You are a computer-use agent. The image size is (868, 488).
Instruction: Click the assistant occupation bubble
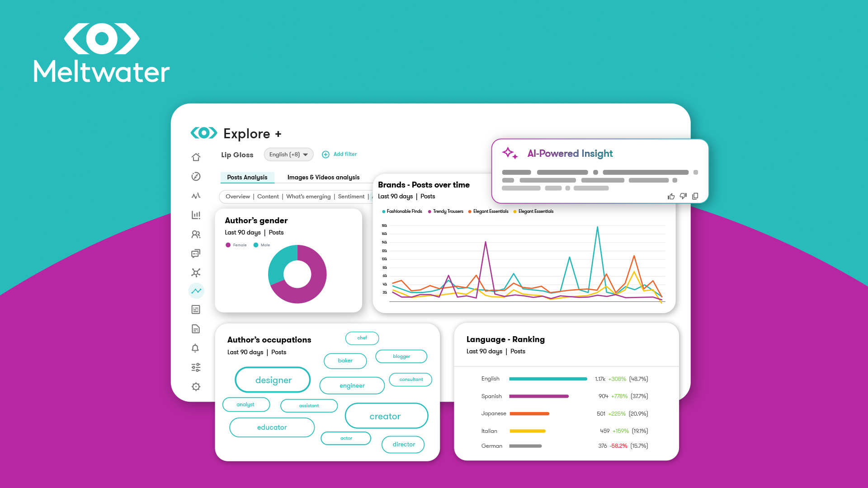309,406
